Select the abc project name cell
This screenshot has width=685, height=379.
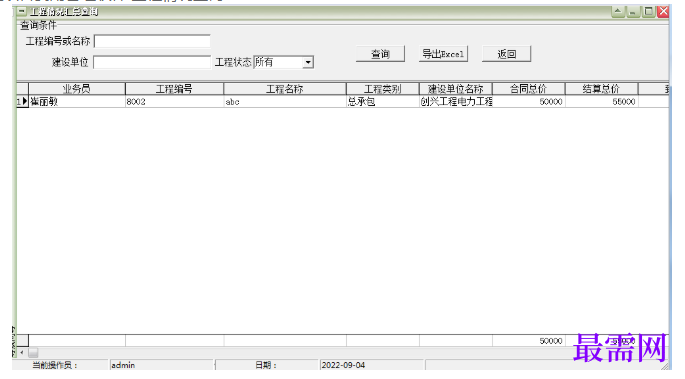[285, 101]
